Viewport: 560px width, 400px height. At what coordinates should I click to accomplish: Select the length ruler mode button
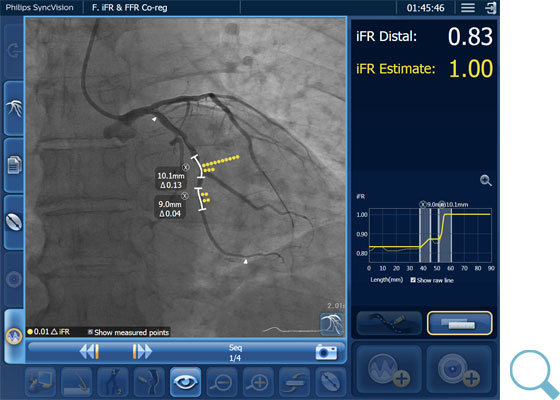click(459, 323)
